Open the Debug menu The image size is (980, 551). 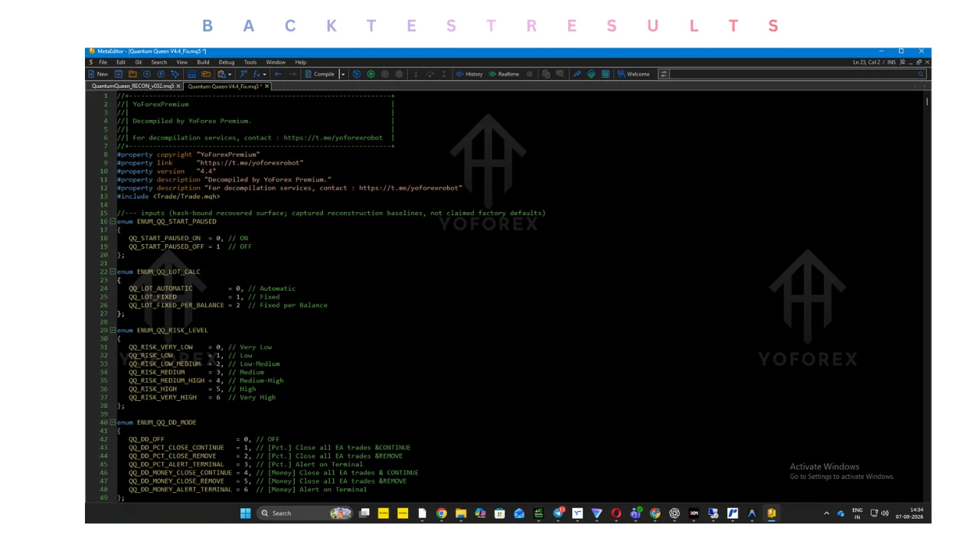pos(227,62)
